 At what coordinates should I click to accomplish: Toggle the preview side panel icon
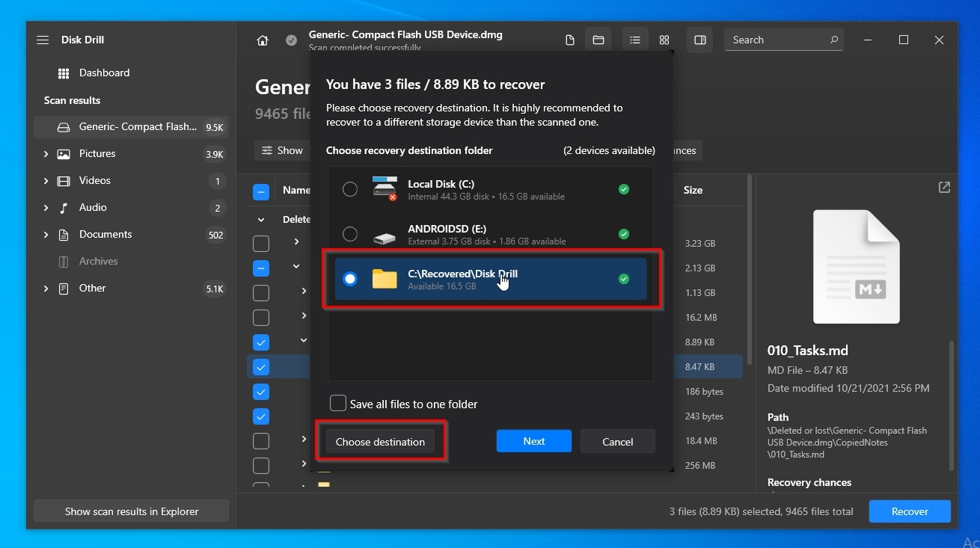(700, 40)
